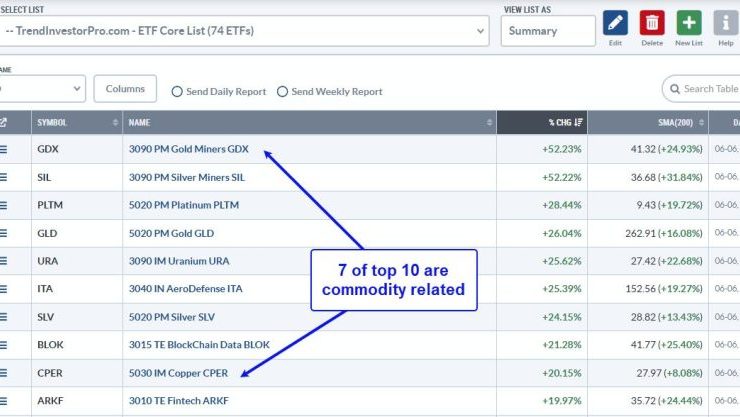The height and width of the screenshot is (417, 740).
Task: Click the Search Table input field
Action: (708, 89)
